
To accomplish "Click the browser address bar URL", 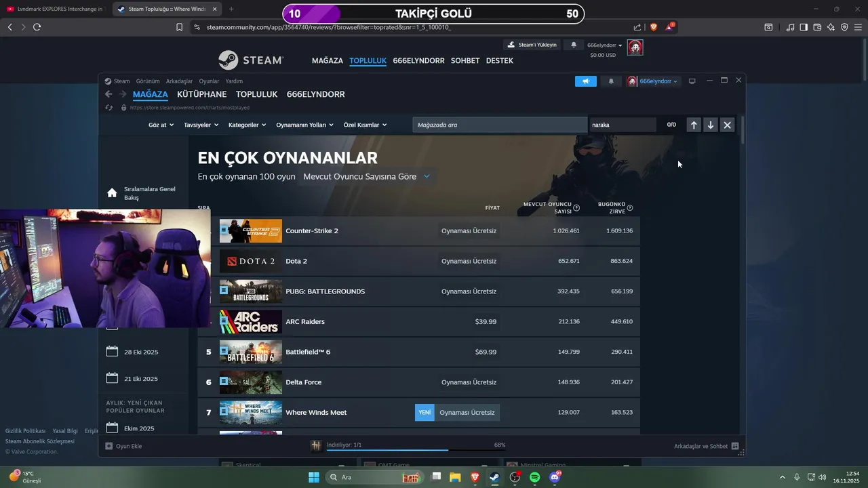I will 329,27.
